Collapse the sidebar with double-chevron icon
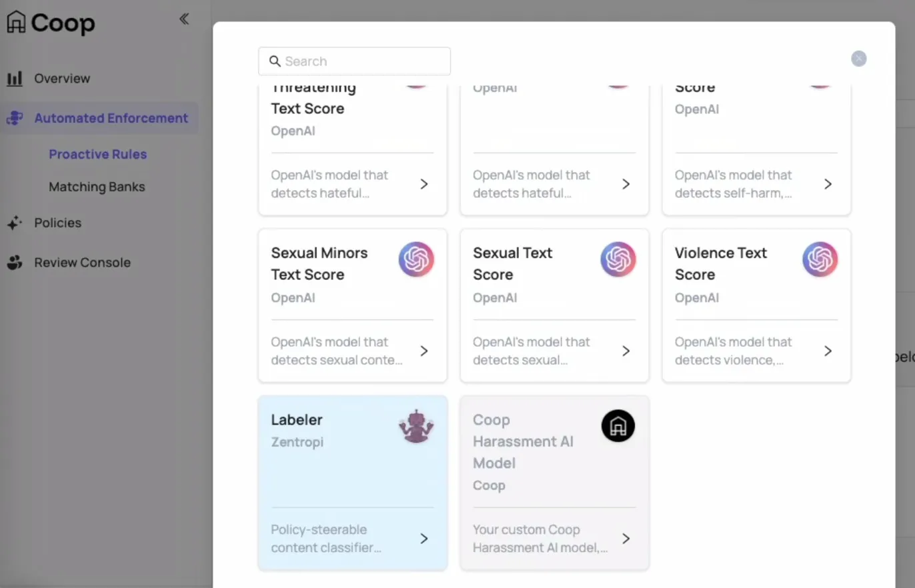 coord(184,19)
